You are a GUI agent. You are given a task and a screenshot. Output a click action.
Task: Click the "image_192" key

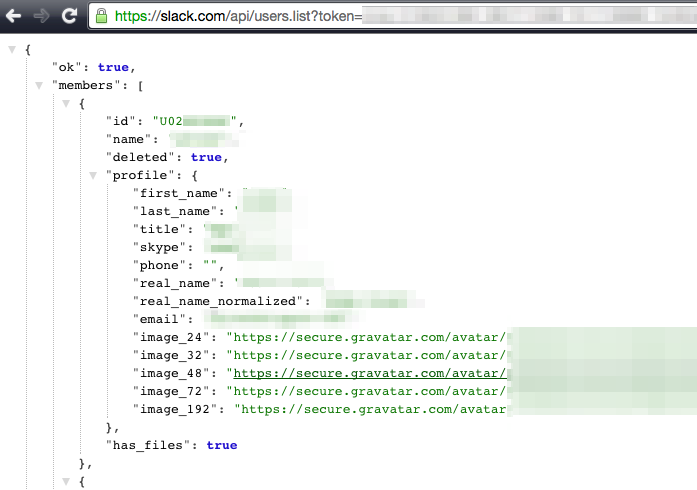[x=175, y=410]
